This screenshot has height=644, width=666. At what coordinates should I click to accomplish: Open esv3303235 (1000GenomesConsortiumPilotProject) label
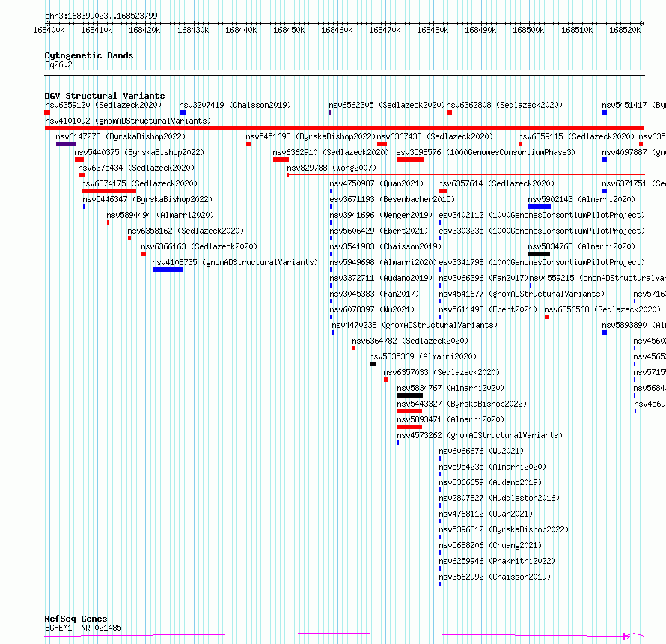click(x=542, y=231)
